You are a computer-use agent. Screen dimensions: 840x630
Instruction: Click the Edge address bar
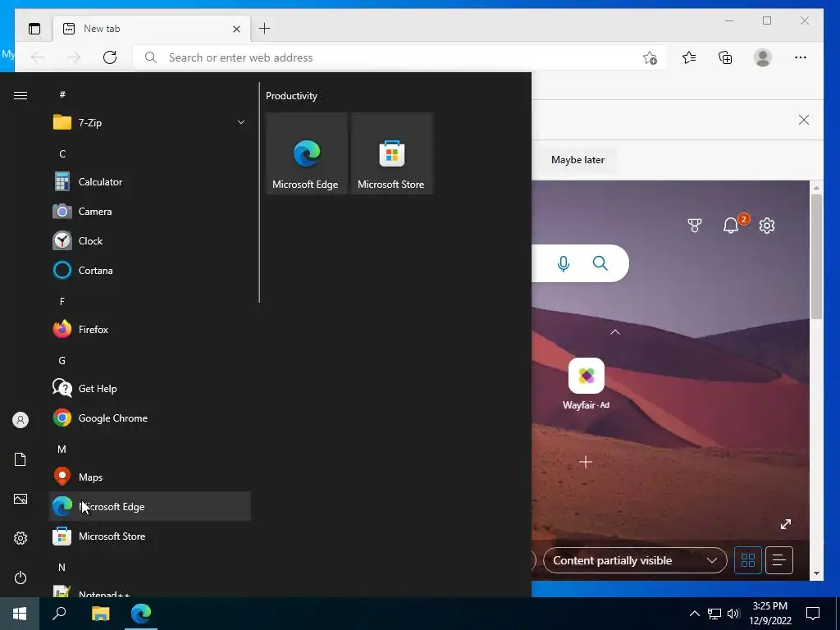point(399,57)
